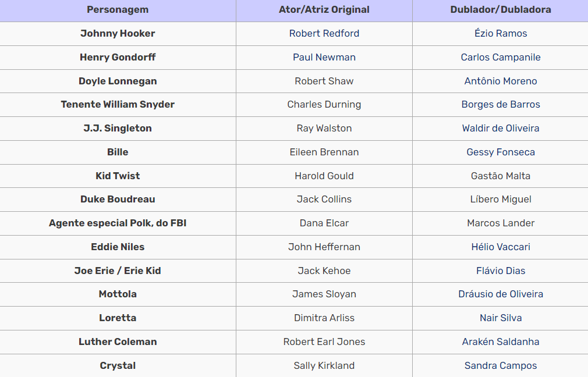Select the Ator/Atriz Original column header
Image resolution: width=588 pixels, height=377 pixels.
point(324,10)
